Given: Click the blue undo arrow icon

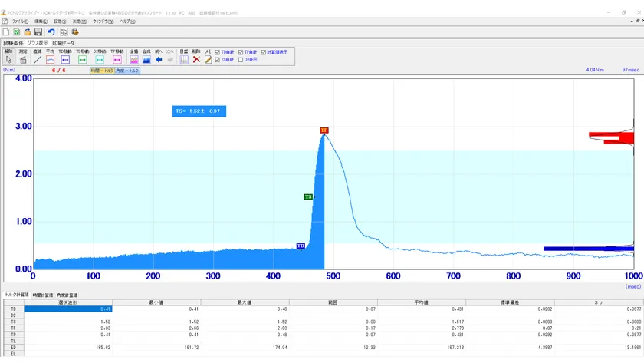Looking at the screenshot, I should 51,31.
